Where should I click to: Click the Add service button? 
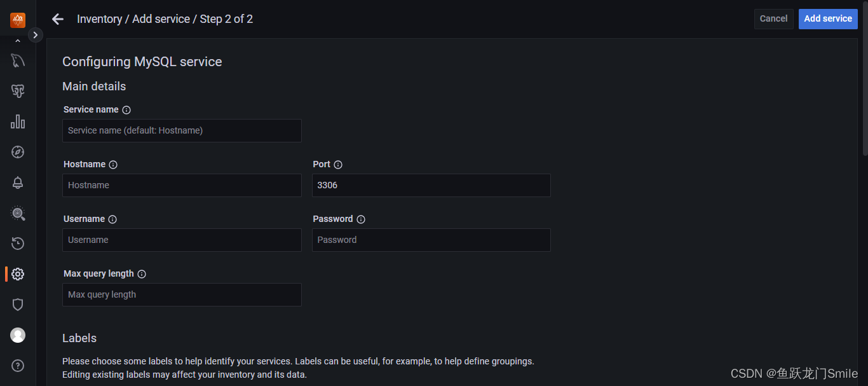tap(828, 18)
